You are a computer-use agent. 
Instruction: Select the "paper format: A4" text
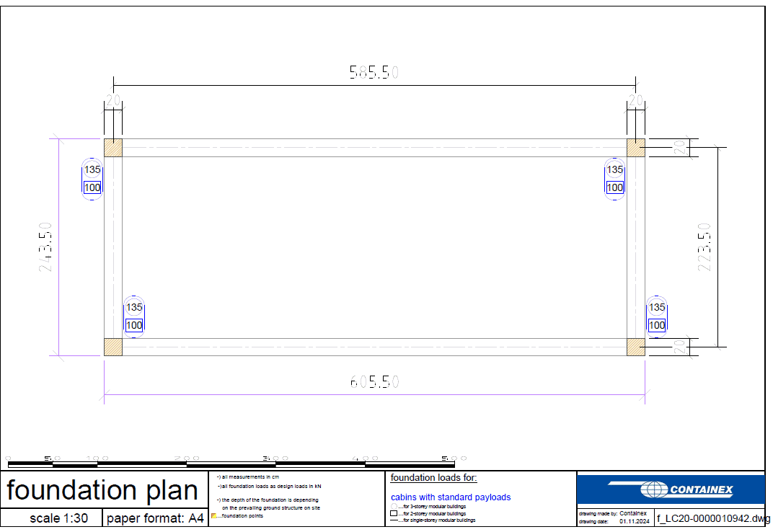(x=155, y=518)
